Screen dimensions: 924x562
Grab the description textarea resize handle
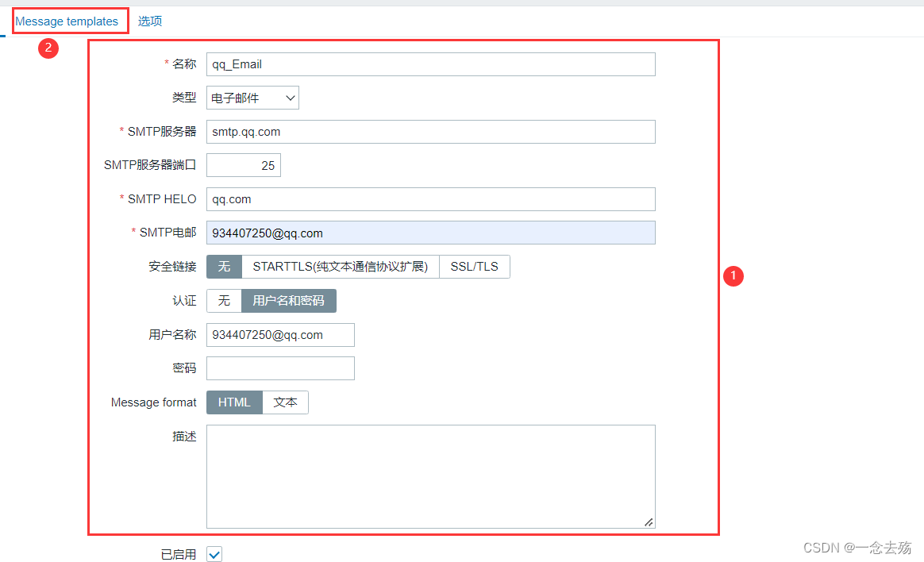coord(649,522)
